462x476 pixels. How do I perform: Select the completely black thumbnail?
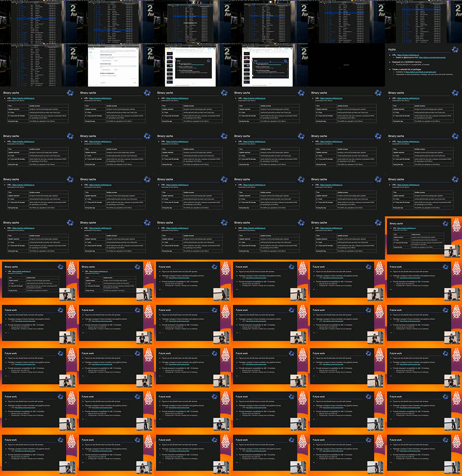[x=346, y=65]
